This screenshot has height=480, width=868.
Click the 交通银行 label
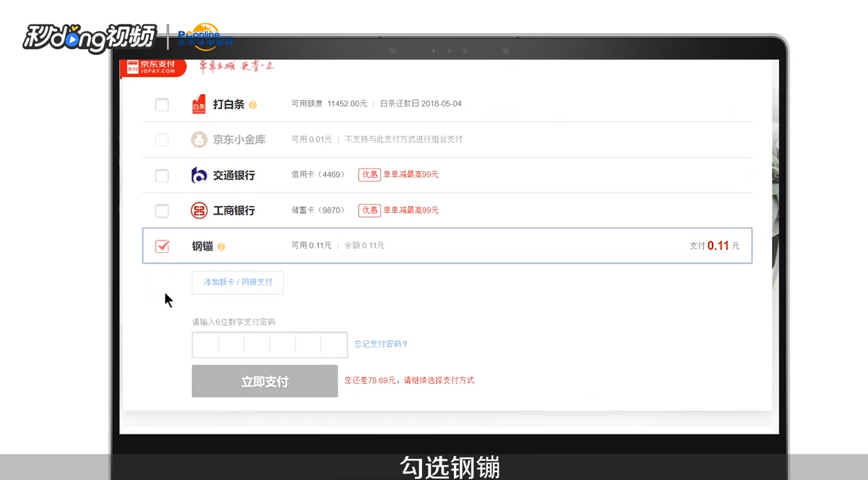233,175
